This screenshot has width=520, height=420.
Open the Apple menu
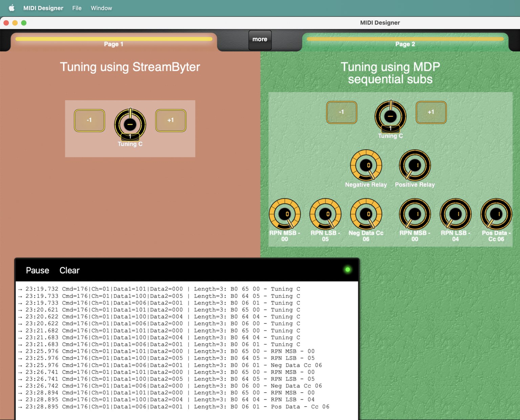pos(12,8)
